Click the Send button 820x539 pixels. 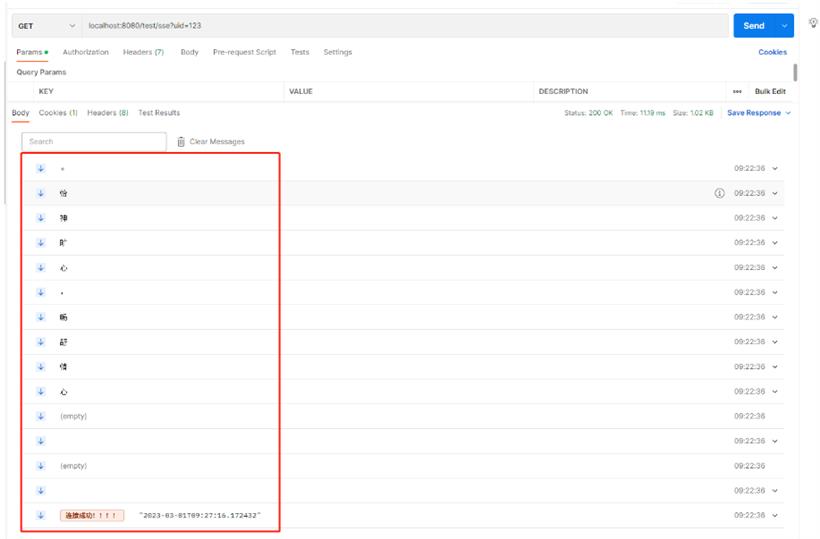tap(755, 26)
